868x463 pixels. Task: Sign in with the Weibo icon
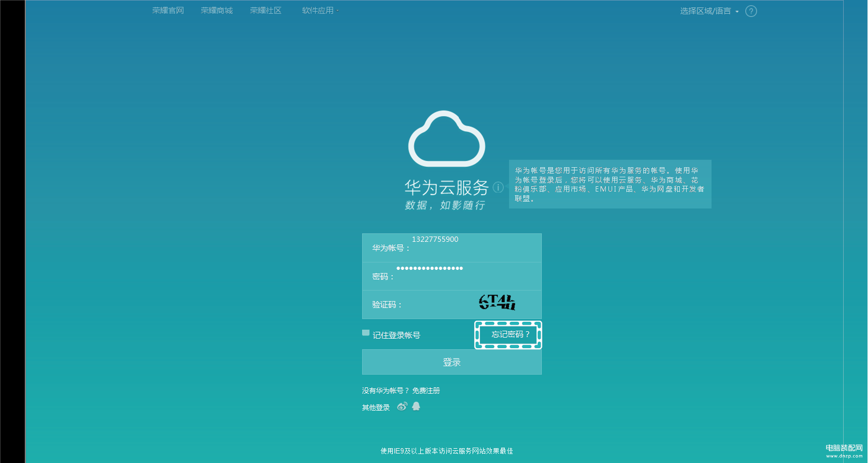point(402,406)
